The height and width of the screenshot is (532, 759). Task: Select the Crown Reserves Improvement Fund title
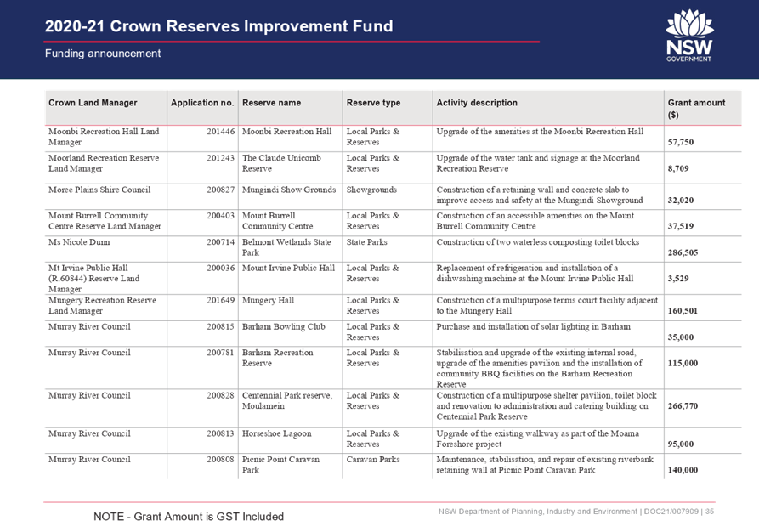[219, 26]
